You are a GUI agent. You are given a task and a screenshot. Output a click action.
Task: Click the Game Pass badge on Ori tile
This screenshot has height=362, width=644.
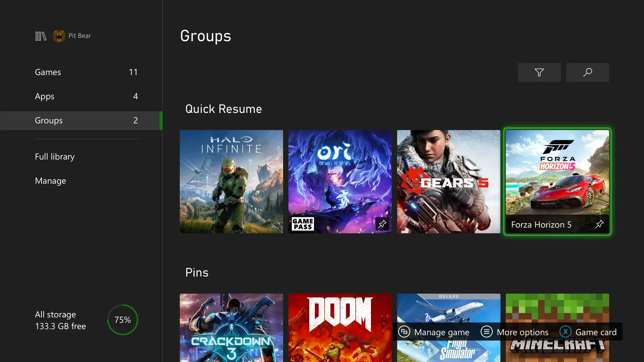tap(302, 224)
